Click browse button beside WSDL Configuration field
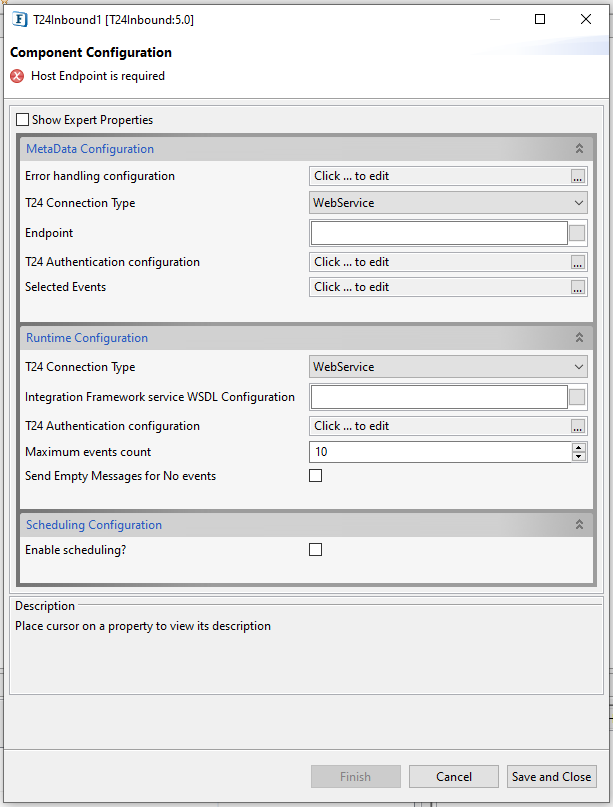The width and height of the screenshot is (613, 807). pos(577,397)
